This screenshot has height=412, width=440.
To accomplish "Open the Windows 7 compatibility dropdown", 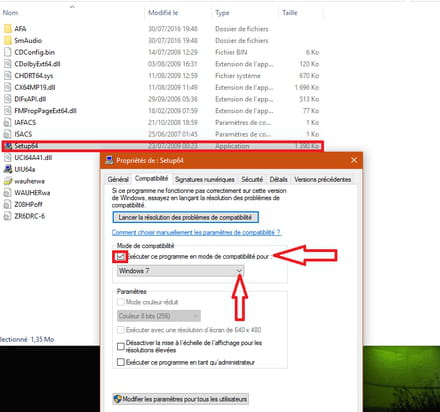I will [x=180, y=271].
